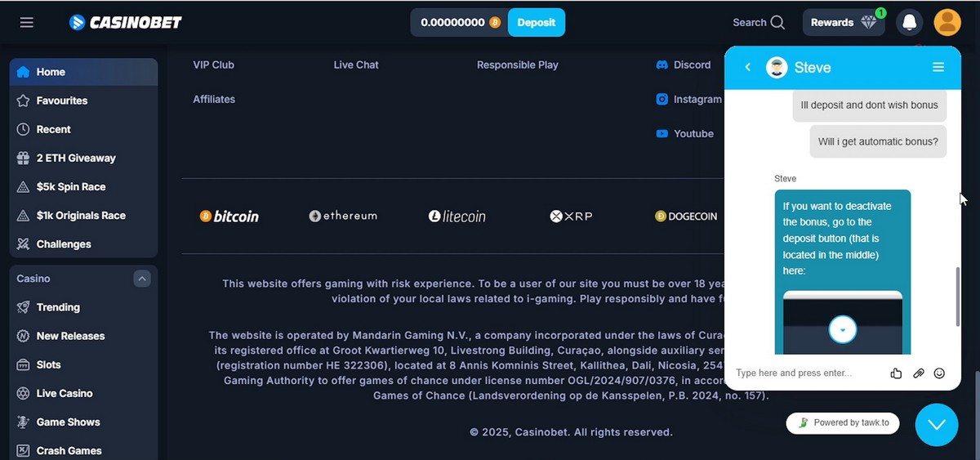Open $5k Spin Race from the sidebar

click(70, 186)
